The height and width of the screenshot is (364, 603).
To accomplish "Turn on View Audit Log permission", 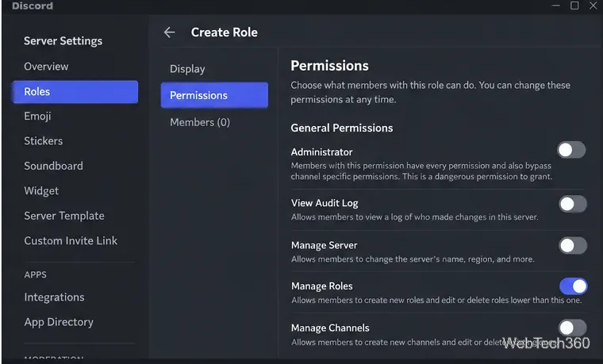I will click(573, 204).
